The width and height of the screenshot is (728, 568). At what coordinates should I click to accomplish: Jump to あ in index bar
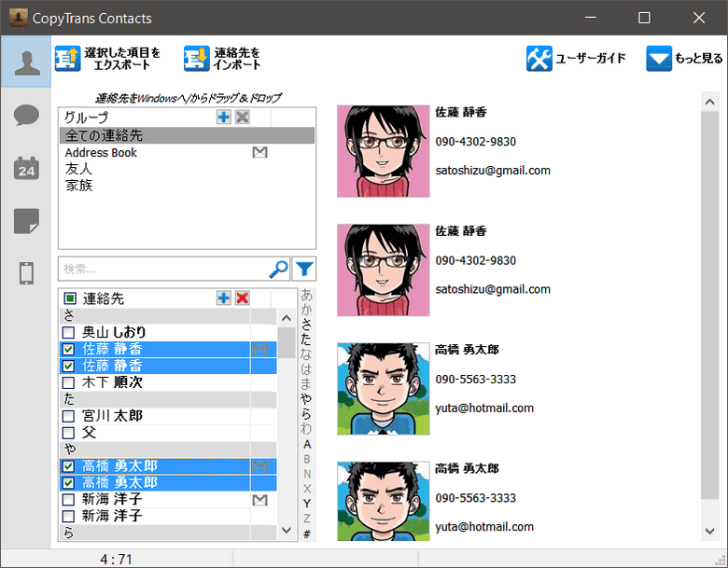coord(306,295)
